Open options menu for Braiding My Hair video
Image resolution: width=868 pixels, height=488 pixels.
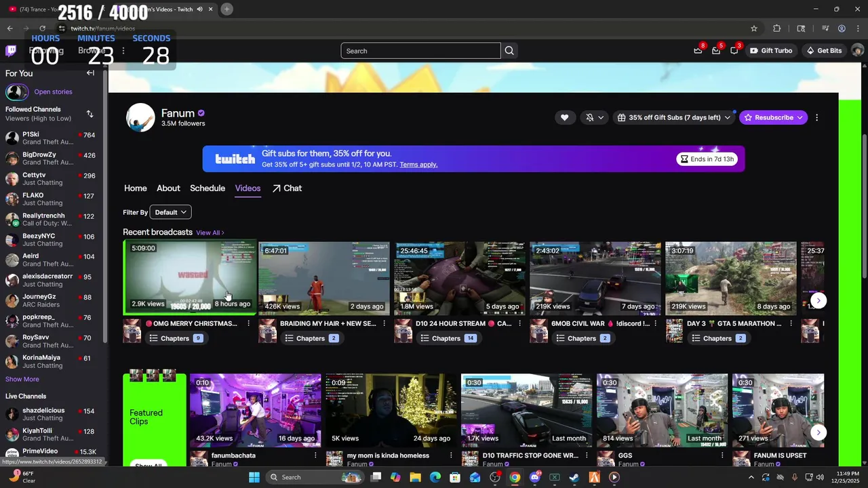[384, 324]
